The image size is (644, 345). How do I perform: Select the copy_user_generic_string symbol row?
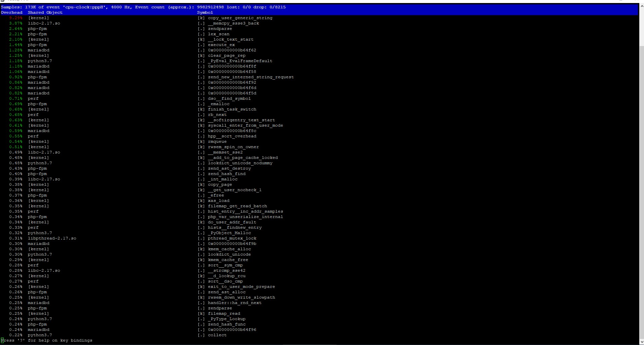click(x=240, y=18)
